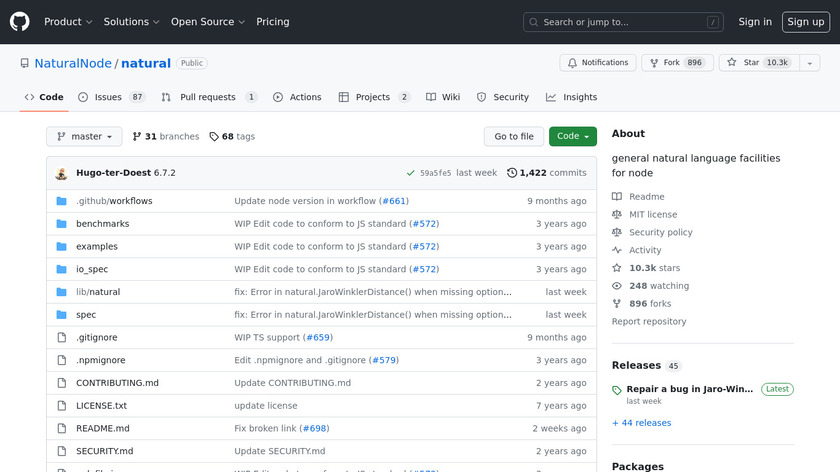
Task: Click the branches icon next to 31 branches
Action: pos(137,137)
